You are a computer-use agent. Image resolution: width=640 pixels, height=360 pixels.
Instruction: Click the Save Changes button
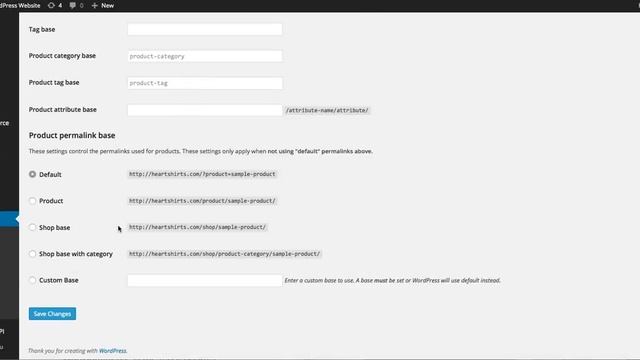tap(52, 314)
